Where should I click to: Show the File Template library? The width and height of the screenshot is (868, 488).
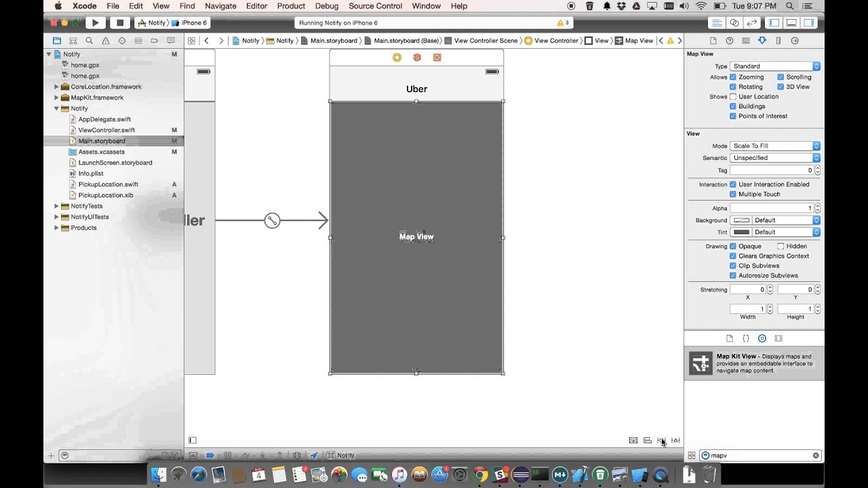pos(730,338)
